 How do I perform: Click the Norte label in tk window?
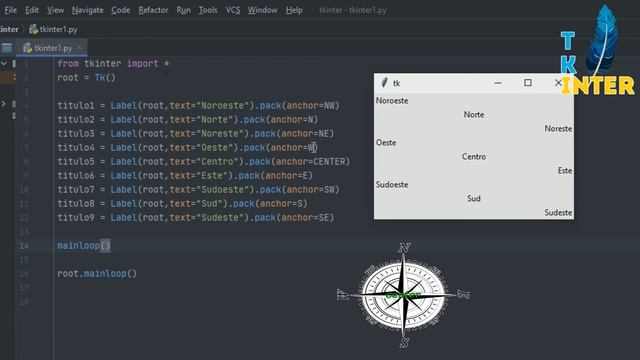tap(474, 115)
